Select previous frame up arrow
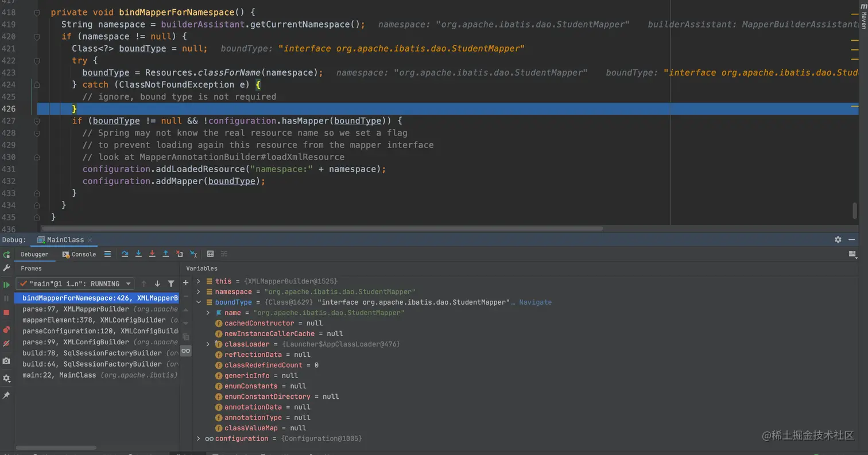Viewport: 868px width, 455px height. (144, 283)
